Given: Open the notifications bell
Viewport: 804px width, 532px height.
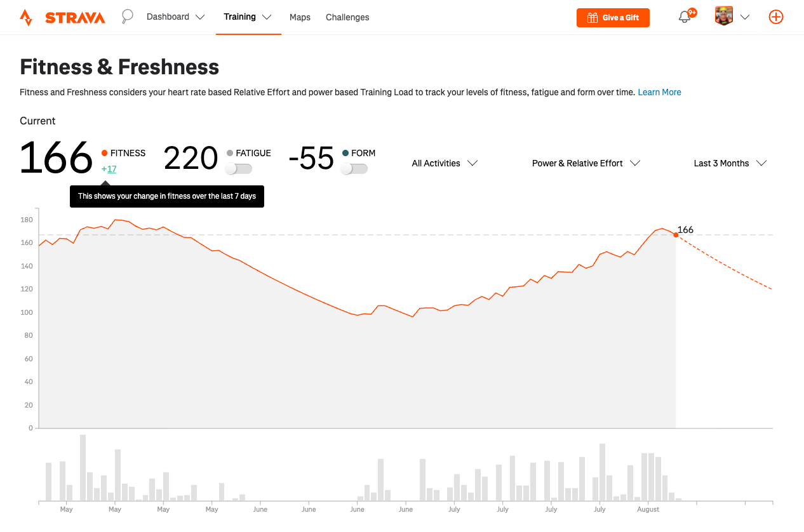Looking at the screenshot, I should tap(685, 17).
